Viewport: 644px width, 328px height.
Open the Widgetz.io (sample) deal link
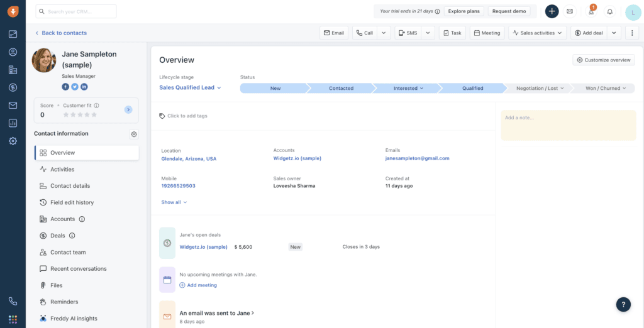[x=203, y=247]
